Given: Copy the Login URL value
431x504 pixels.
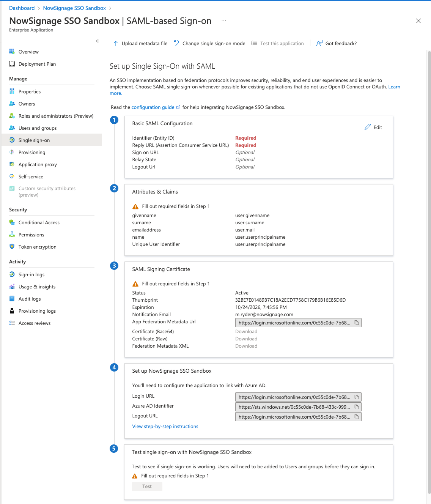Looking at the screenshot, I should (x=357, y=397).
